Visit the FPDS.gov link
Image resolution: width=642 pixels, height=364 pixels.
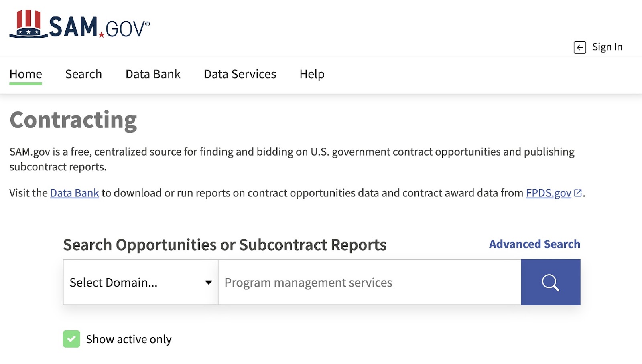pyautogui.click(x=548, y=193)
